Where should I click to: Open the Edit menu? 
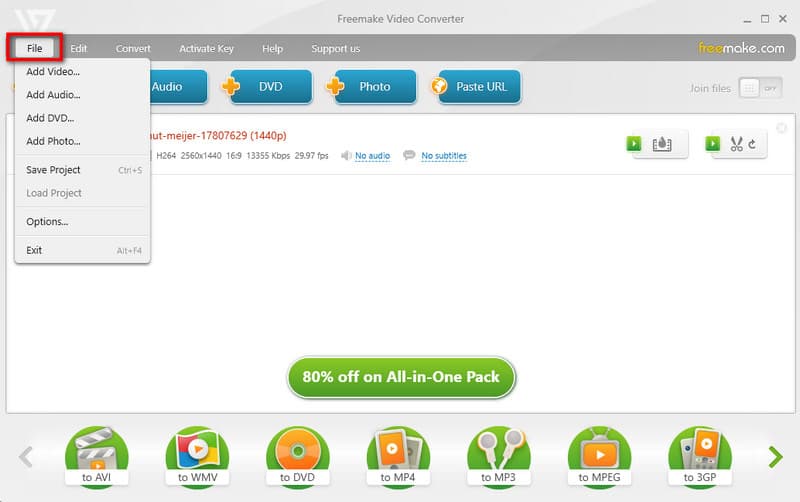79,48
